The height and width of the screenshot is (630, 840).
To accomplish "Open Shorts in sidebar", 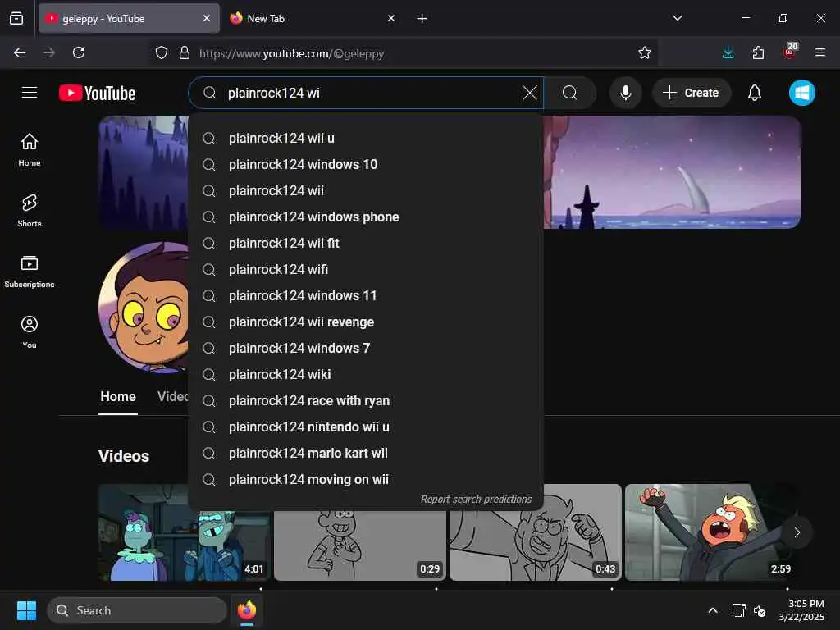I will [x=30, y=211].
